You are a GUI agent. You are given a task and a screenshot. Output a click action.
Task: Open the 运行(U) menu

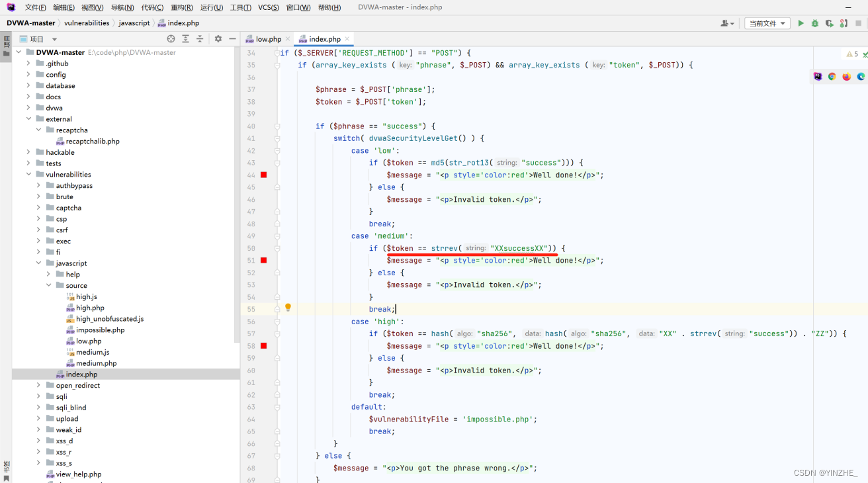point(211,7)
